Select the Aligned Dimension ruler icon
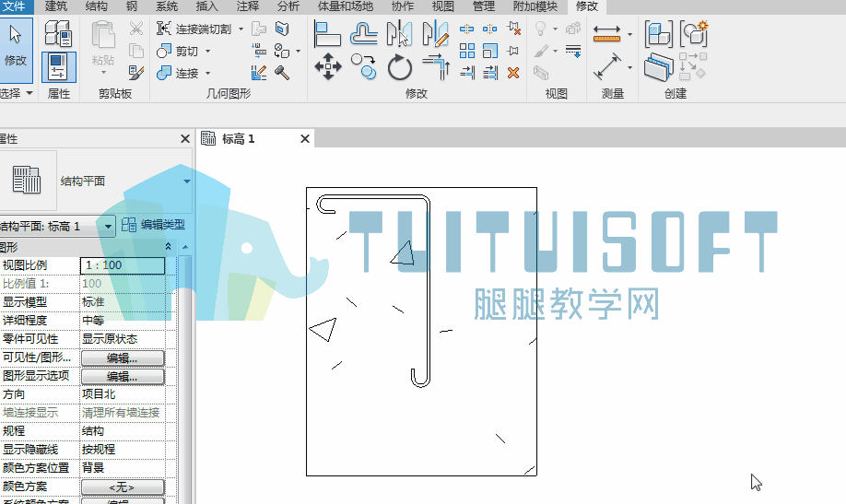The width and height of the screenshot is (846, 504). (607, 33)
